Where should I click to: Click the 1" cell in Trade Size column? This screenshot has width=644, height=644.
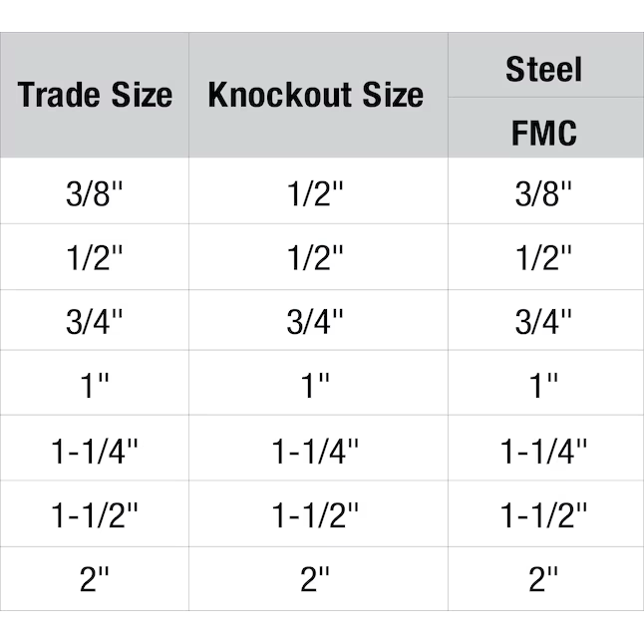95,385
